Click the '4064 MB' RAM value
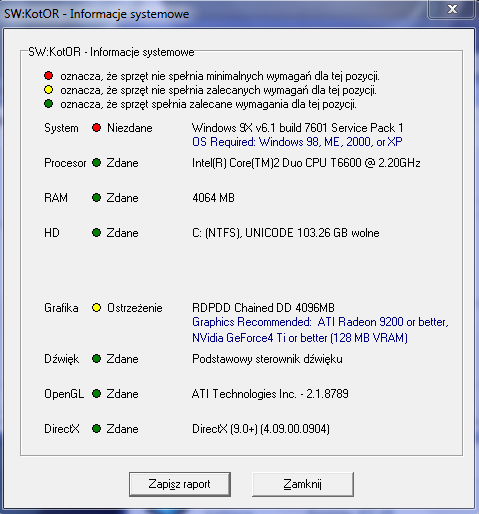 [213, 198]
